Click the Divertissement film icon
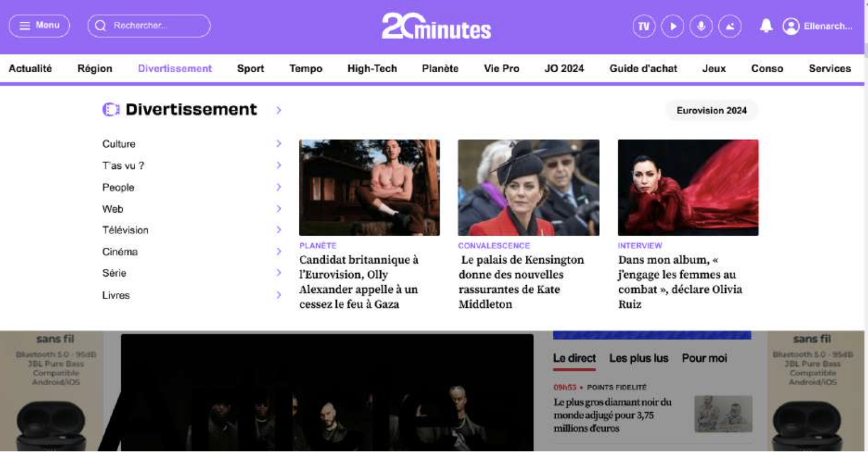Image resolution: width=868 pixels, height=453 pixels. pyautogui.click(x=111, y=110)
